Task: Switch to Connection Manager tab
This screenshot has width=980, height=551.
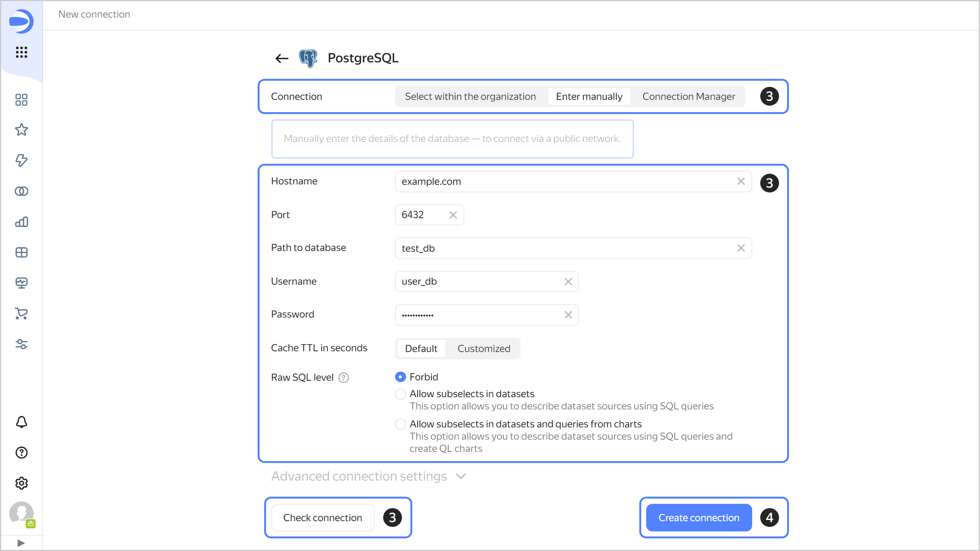Action: pos(688,96)
